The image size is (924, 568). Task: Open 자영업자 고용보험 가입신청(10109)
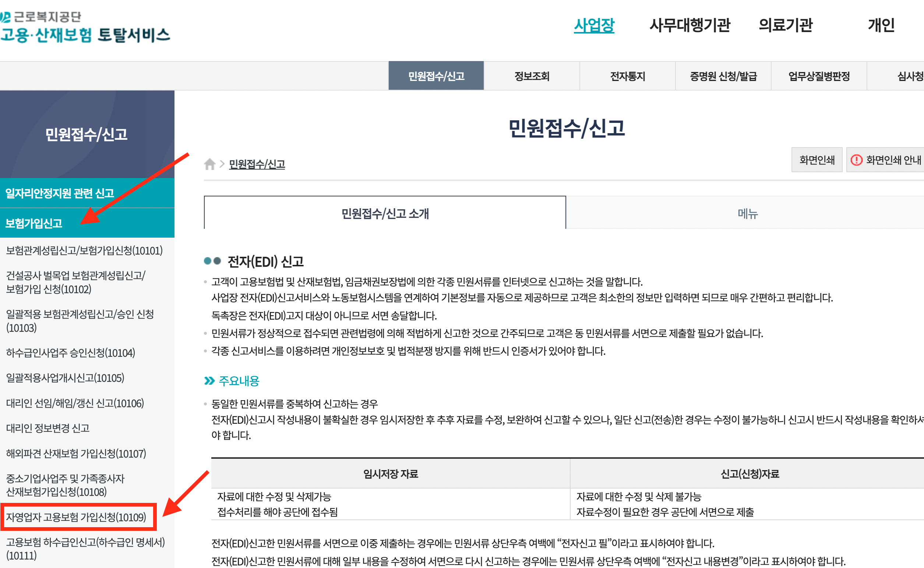pyautogui.click(x=76, y=517)
